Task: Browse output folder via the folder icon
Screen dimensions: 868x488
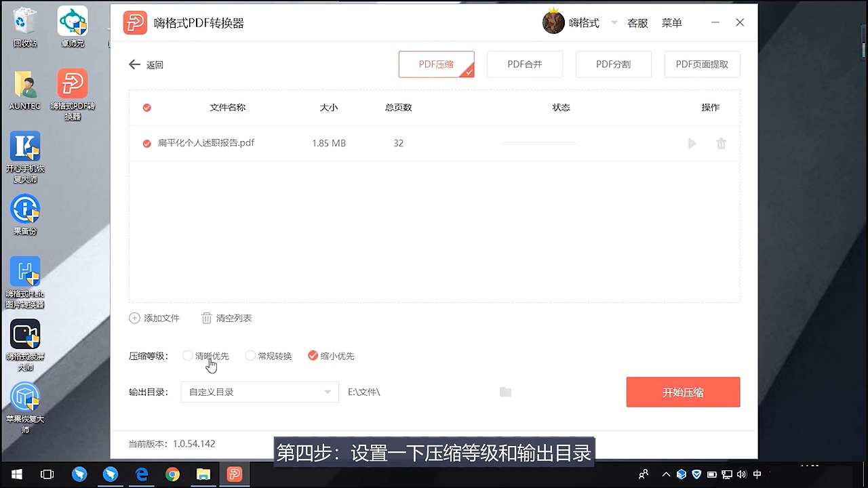Action: click(505, 392)
